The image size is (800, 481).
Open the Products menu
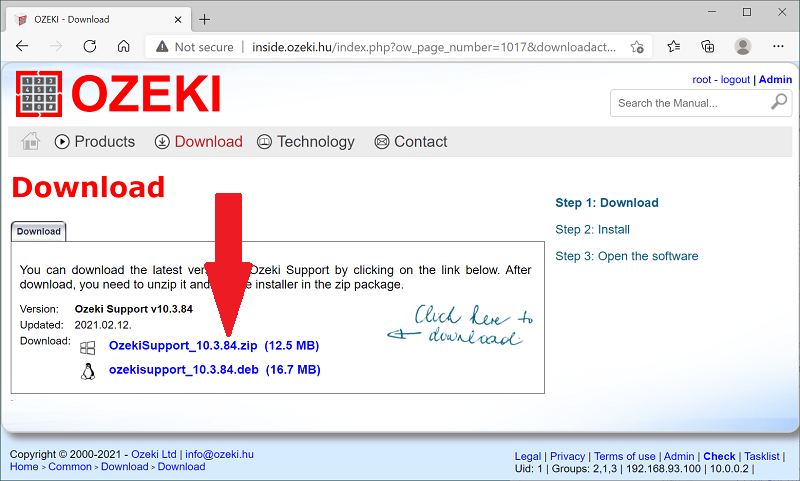pos(95,141)
